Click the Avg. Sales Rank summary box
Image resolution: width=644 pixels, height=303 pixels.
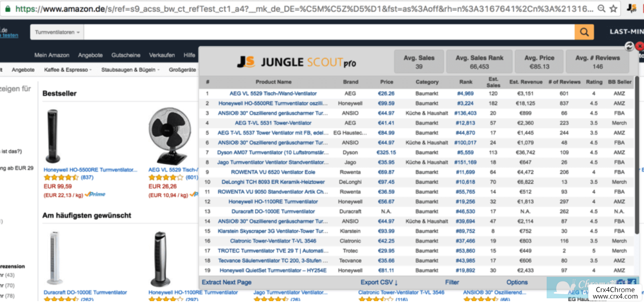pyautogui.click(x=479, y=62)
